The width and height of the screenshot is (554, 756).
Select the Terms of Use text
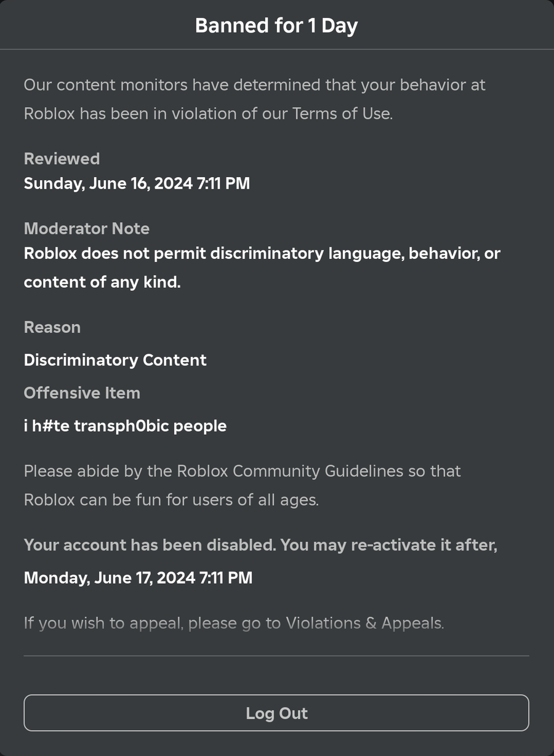click(341, 114)
